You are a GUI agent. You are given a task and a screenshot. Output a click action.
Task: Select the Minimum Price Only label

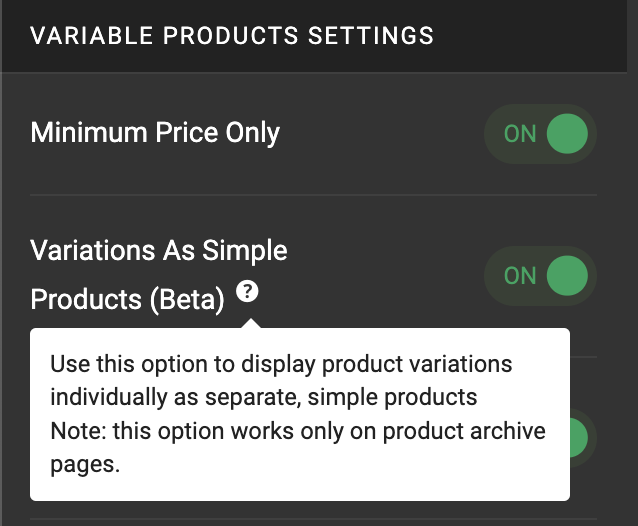[155, 133]
